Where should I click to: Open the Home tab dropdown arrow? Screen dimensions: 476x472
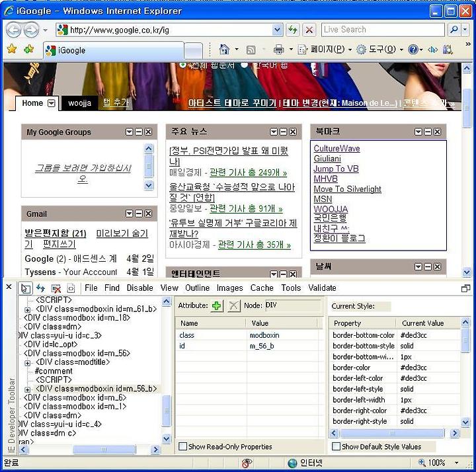click(52, 103)
